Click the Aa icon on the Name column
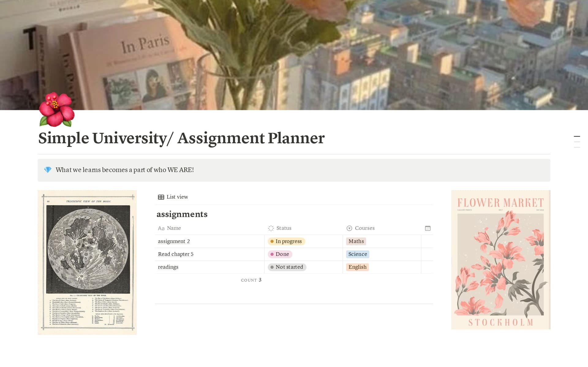This screenshot has height=367, width=588. 161,228
